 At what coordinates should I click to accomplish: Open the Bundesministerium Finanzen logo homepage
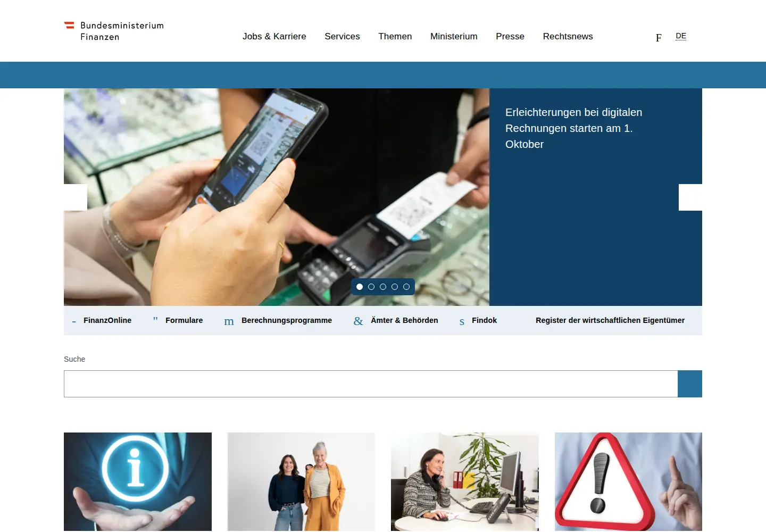tap(114, 31)
